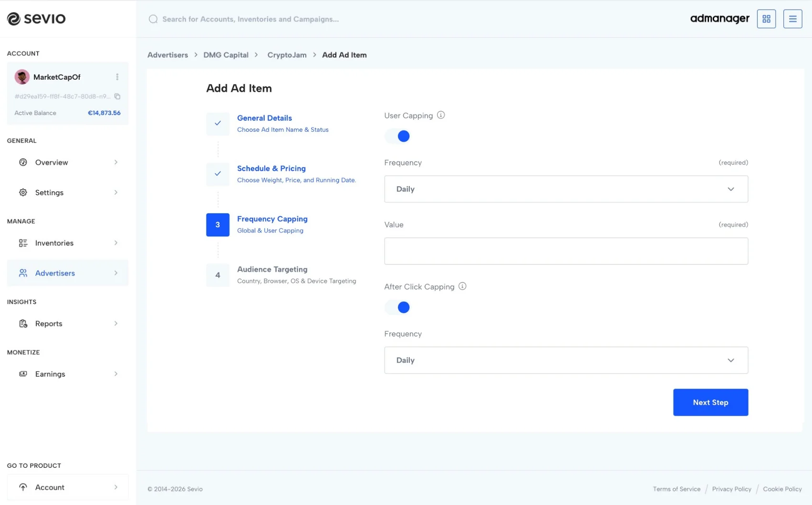Click step 3 number badge
Screen dimensions: 812x505
click(218, 224)
